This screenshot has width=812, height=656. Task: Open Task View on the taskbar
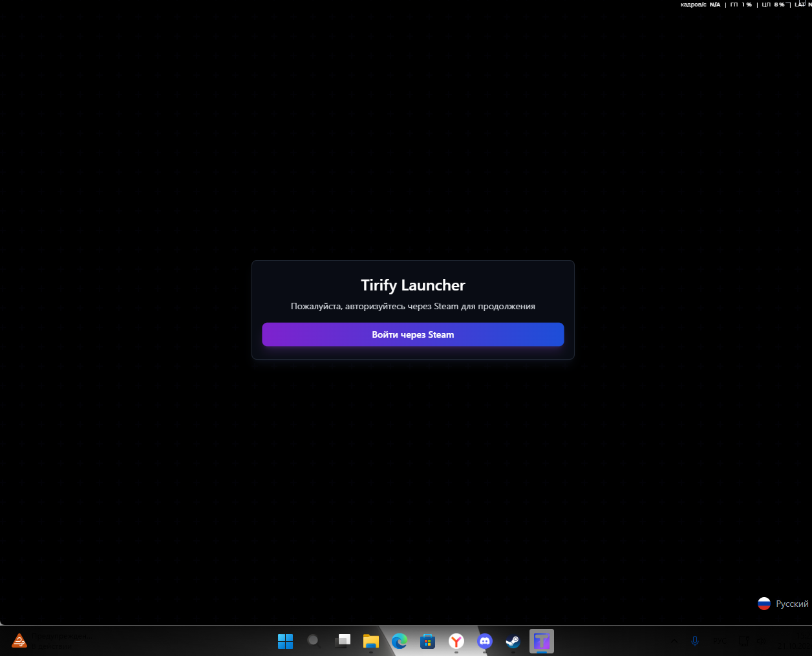[342, 641]
